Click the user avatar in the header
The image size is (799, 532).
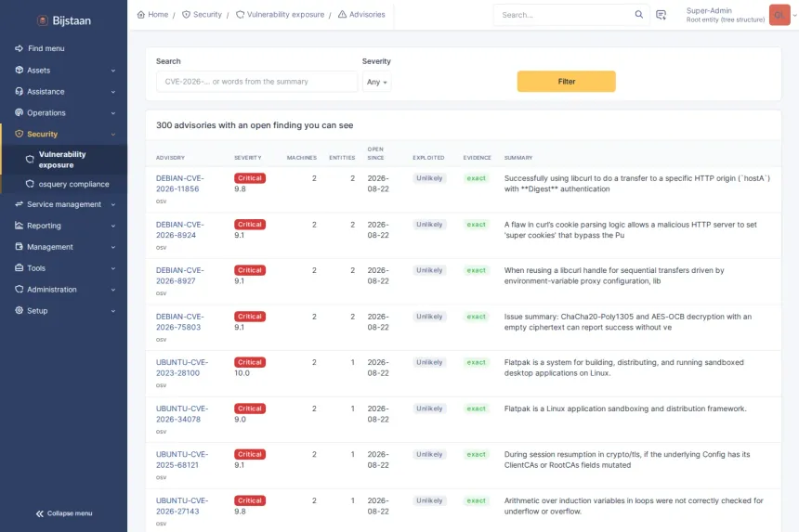pos(779,15)
